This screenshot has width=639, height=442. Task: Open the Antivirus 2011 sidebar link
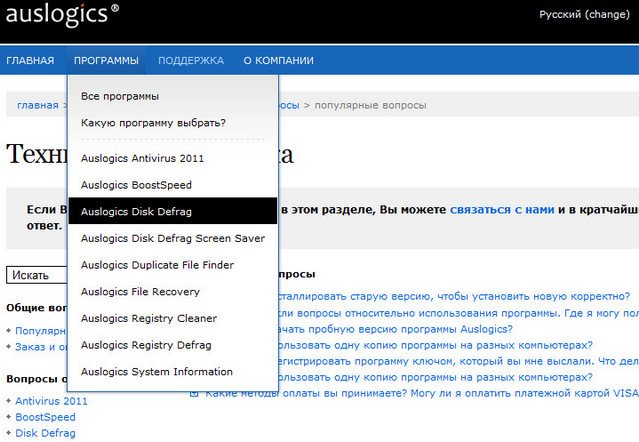coord(51,401)
